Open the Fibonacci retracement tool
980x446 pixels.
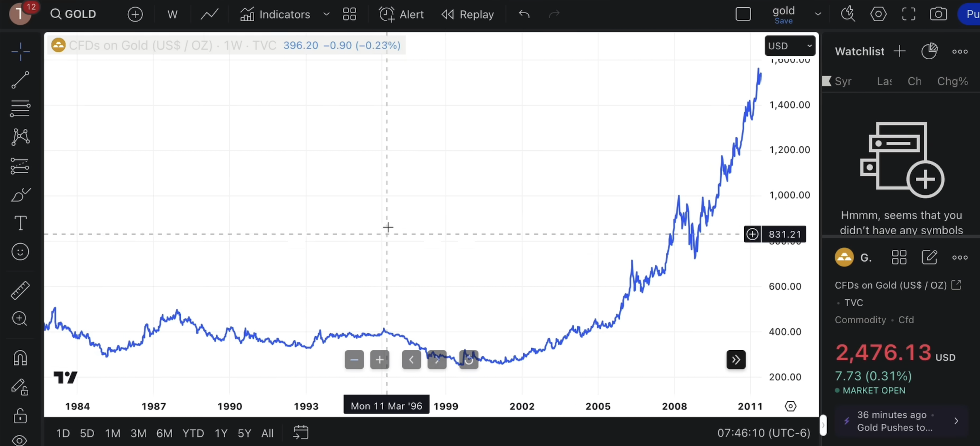[x=20, y=108]
